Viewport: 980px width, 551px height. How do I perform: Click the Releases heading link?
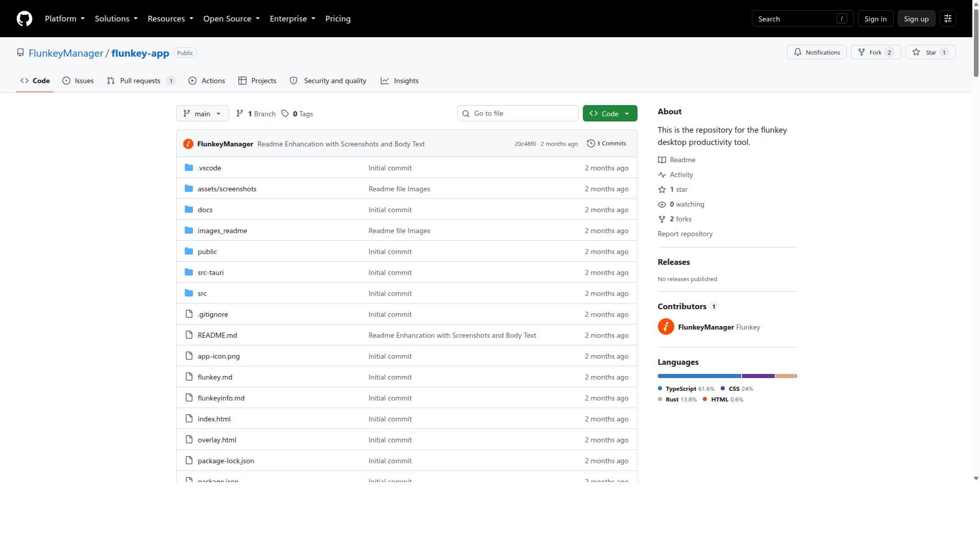point(674,262)
